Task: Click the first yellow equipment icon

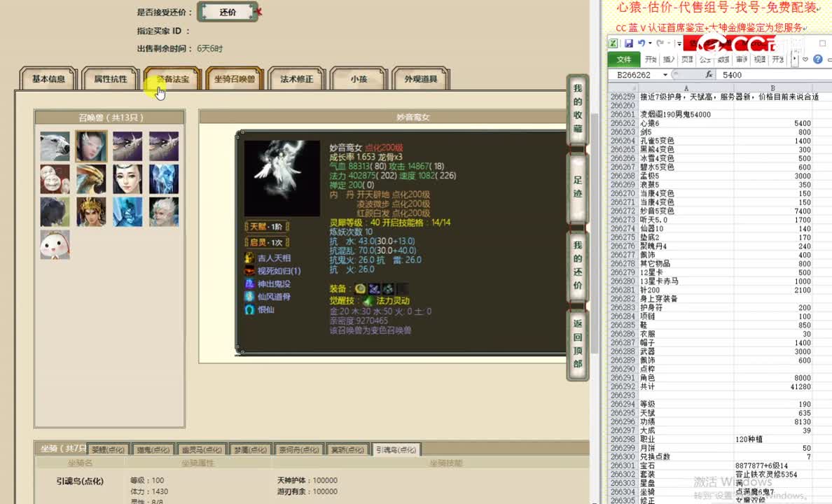Action: [360, 288]
